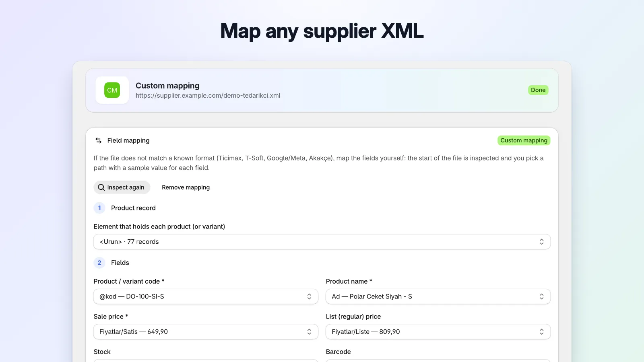Click the Map any supplier XML headline
644x362 pixels.
coord(322,31)
